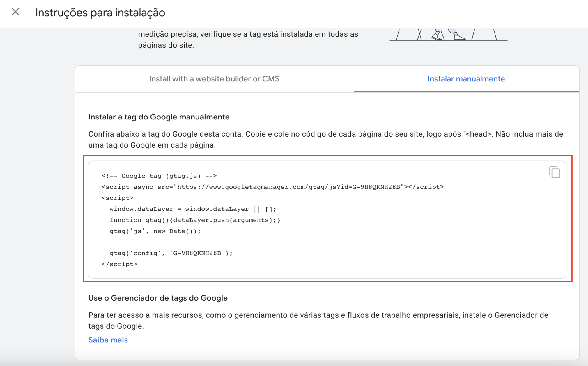
Task: Click the gtag('config') line in the code
Action: (x=170, y=253)
